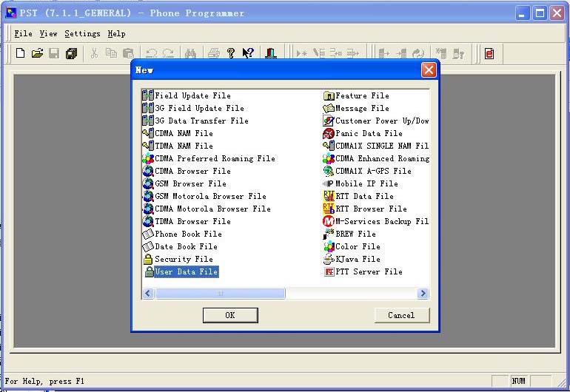Click the Save floppy disk toolbar icon
570x392 pixels.
54,53
